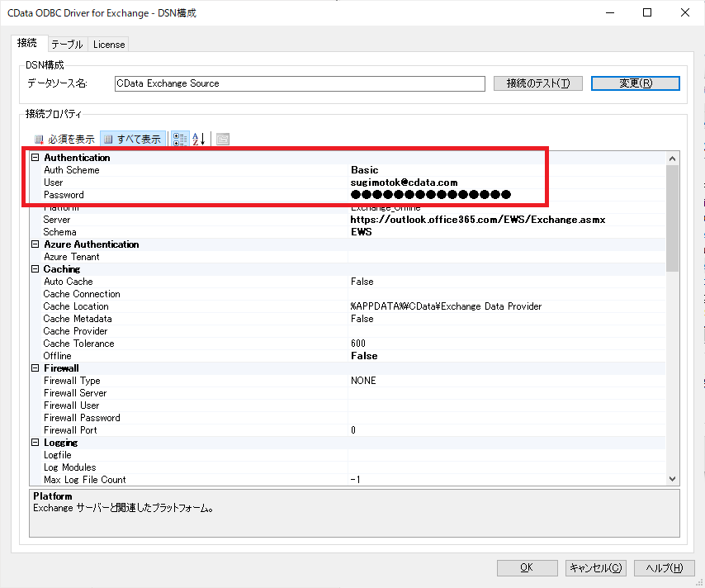Open help via ヘルプ(H) button
705x588 pixels.
tap(664, 567)
